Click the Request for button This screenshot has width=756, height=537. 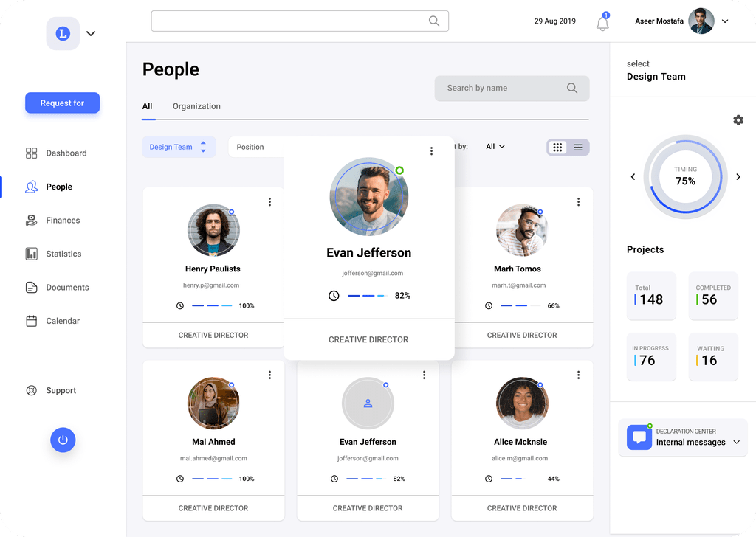(62, 103)
